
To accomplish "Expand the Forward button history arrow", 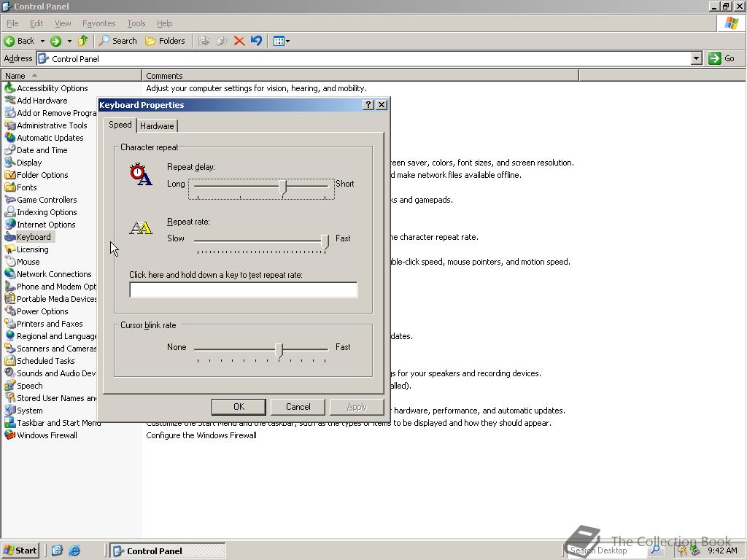I will click(x=69, y=41).
